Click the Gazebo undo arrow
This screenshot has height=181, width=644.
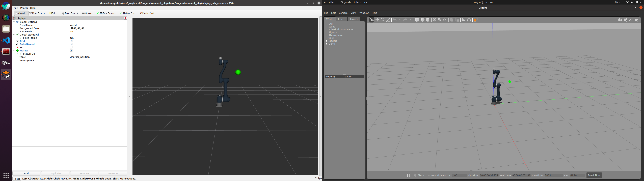(395, 20)
